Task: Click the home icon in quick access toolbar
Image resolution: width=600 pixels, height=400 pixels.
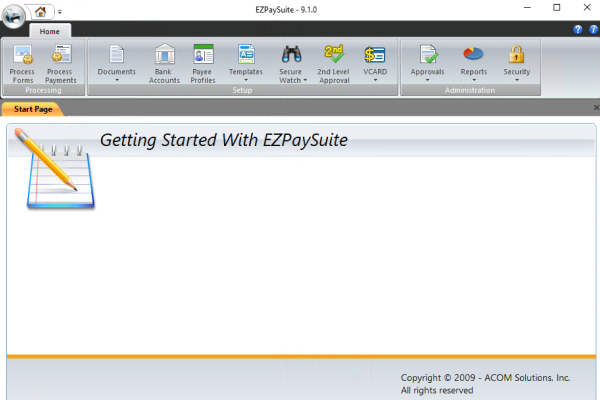Action: point(41,11)
